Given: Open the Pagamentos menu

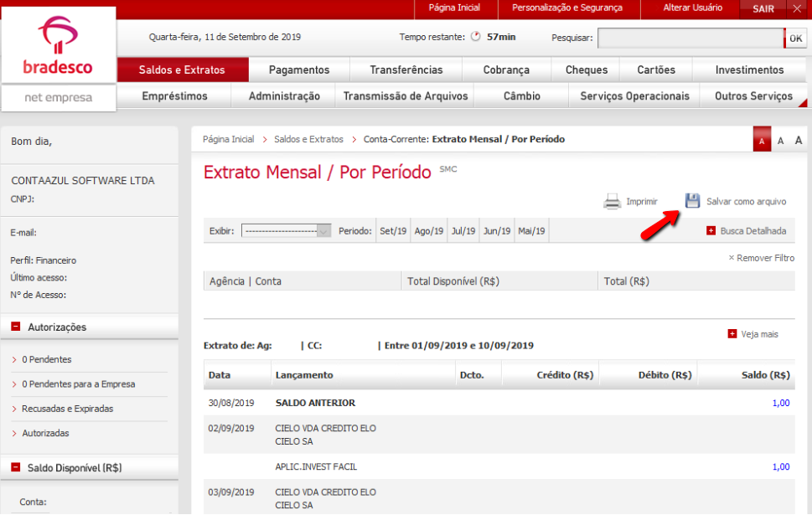Looking at the screenshot, I should click(x=299, y=70).
